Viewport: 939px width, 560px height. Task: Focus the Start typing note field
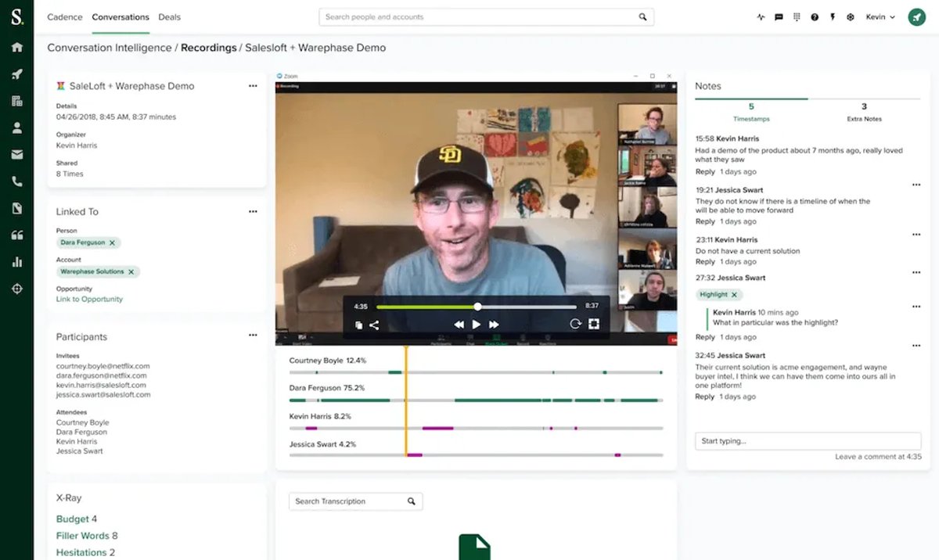click(x=808, y=441)
